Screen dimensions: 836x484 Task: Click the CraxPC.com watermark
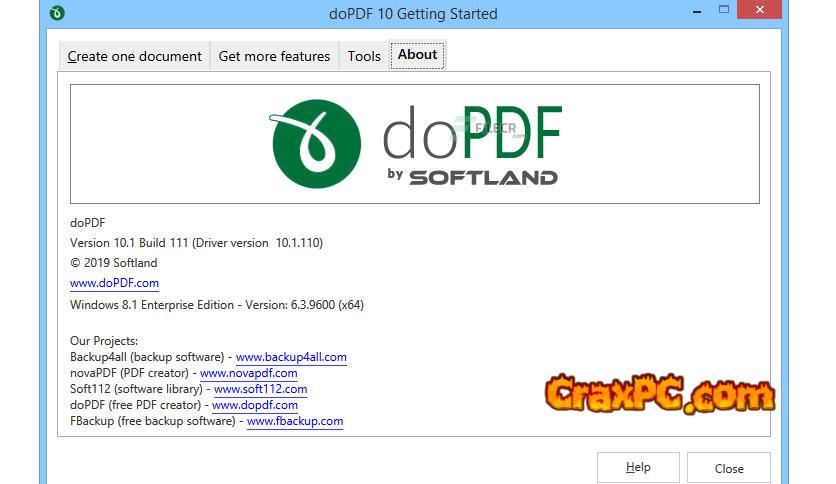(x=660, y=391)
